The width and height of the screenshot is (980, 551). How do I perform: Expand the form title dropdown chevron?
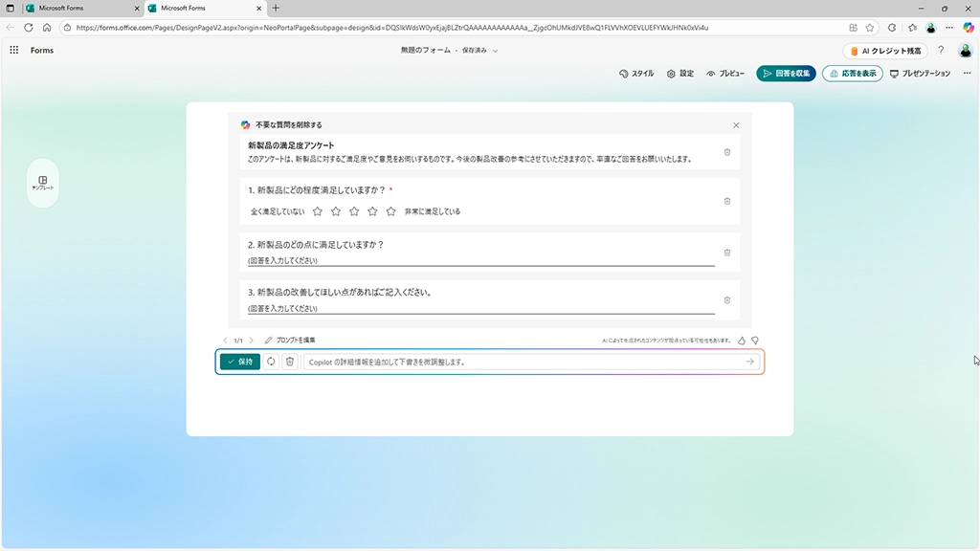495,51
